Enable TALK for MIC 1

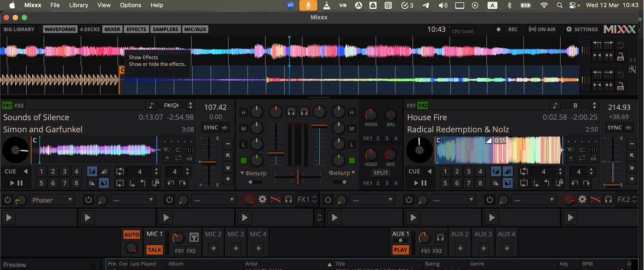tap(154, 249)
